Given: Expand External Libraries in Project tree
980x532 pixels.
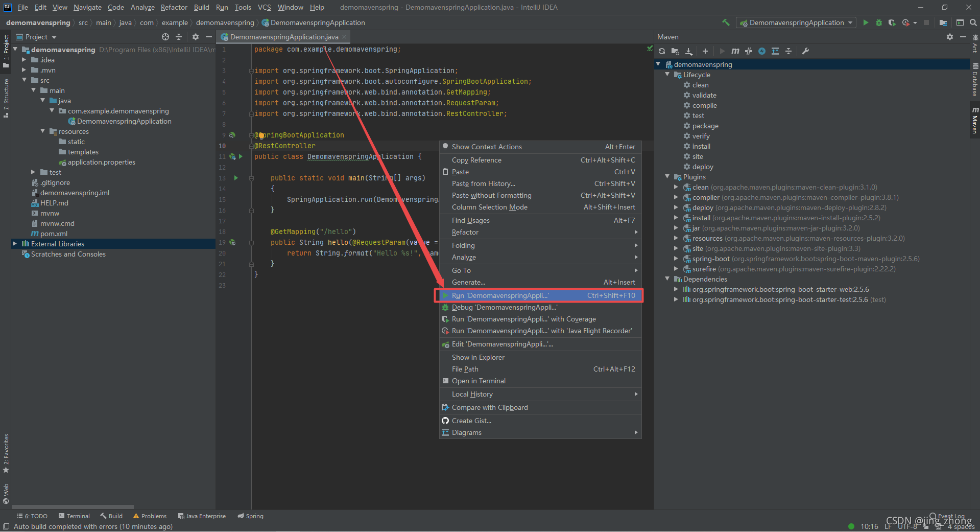Looking at the screenshot, I should (x=15, y=244).
